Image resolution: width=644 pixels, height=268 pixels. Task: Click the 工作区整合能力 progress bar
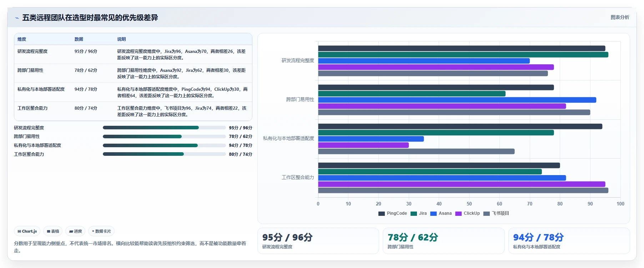click(x=164, y=154)
